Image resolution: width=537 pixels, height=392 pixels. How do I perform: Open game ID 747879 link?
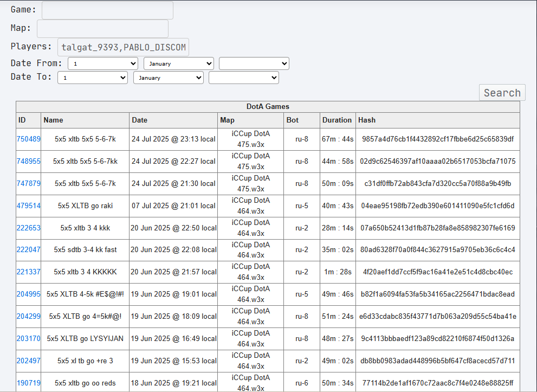(x=28, y=184)
